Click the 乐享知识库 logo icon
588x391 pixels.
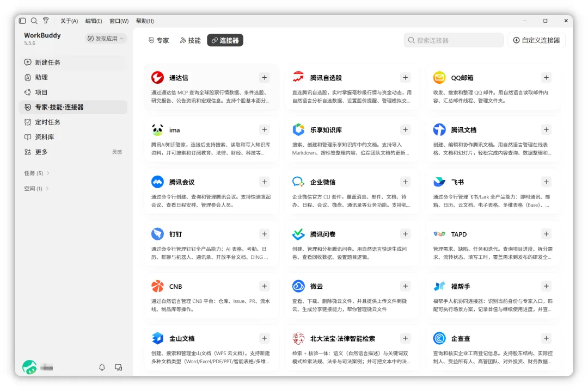[298, 129]
